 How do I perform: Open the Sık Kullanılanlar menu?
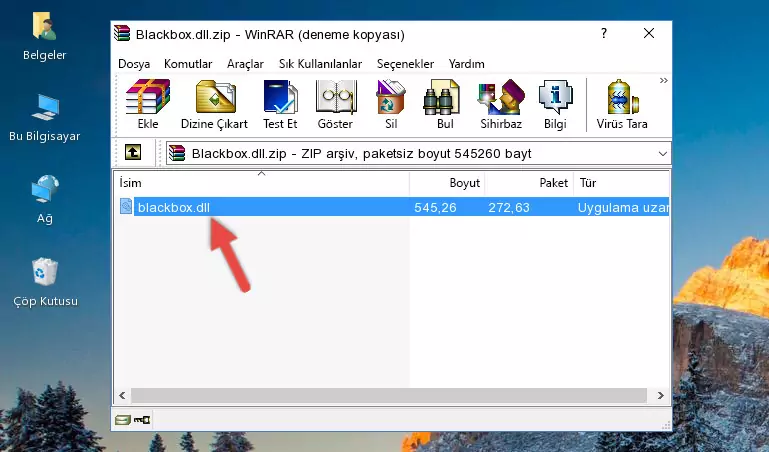click(x=320, y=64)
